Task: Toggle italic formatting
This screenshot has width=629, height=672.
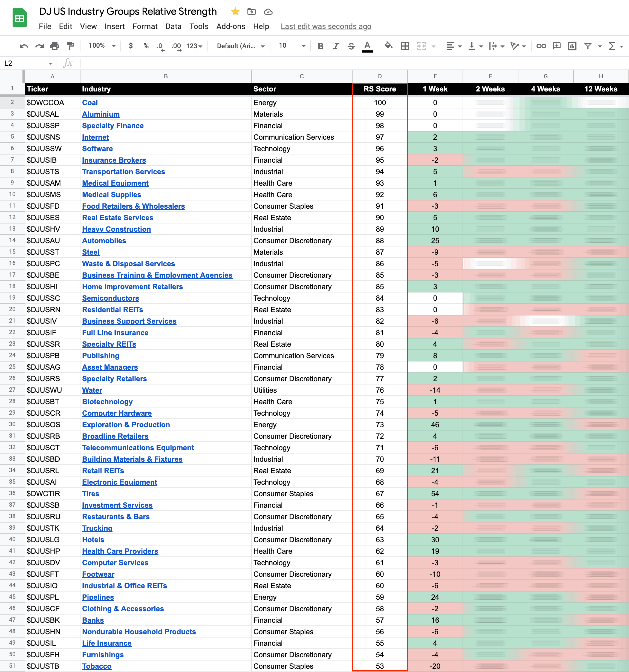Action: [x=336, y=46]
